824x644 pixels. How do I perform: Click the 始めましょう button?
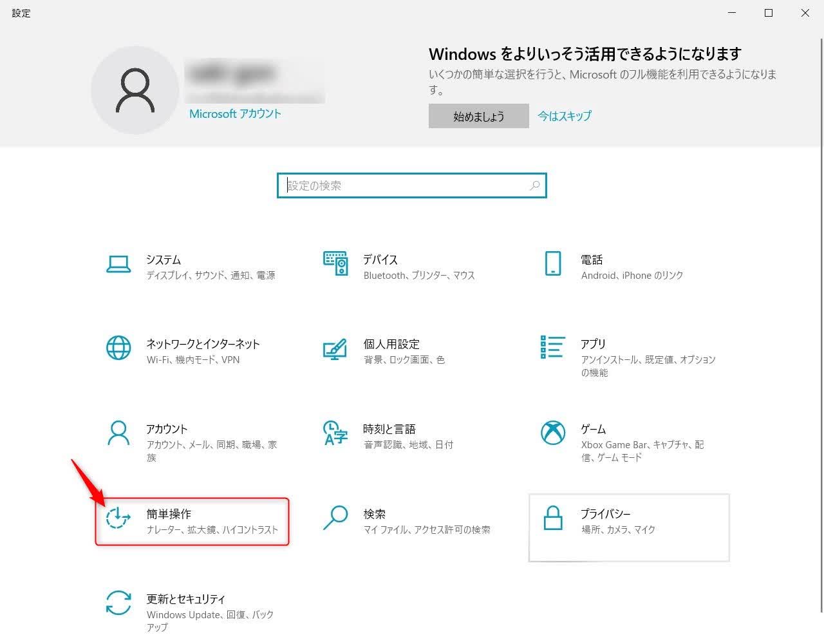pyautogui.click(x=479, y=116)
